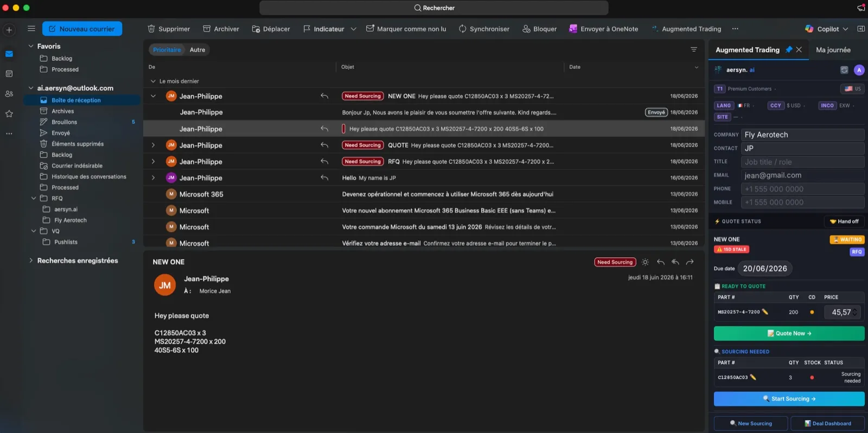Click the refresh icon in aersyn panel
The height and width of the screenshot is (433, 868).
point(844,70)
